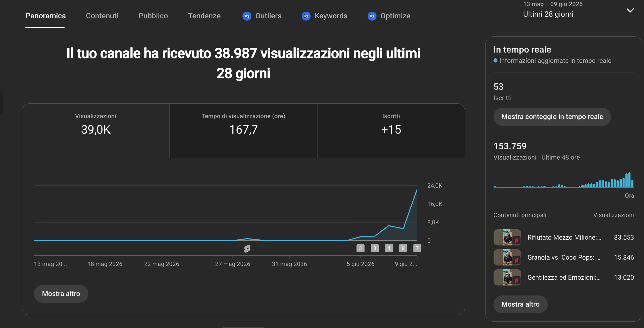Open Granola vs. Coco Pops video thumbnail
The image size is (644, 328).
point(507,257)
